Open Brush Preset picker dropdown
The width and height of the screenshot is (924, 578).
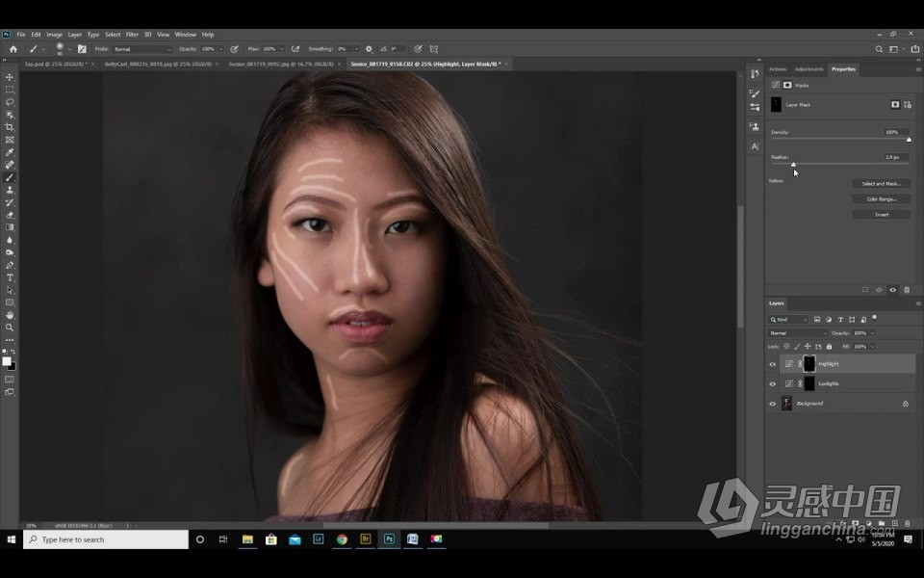[x=69, y=49]
